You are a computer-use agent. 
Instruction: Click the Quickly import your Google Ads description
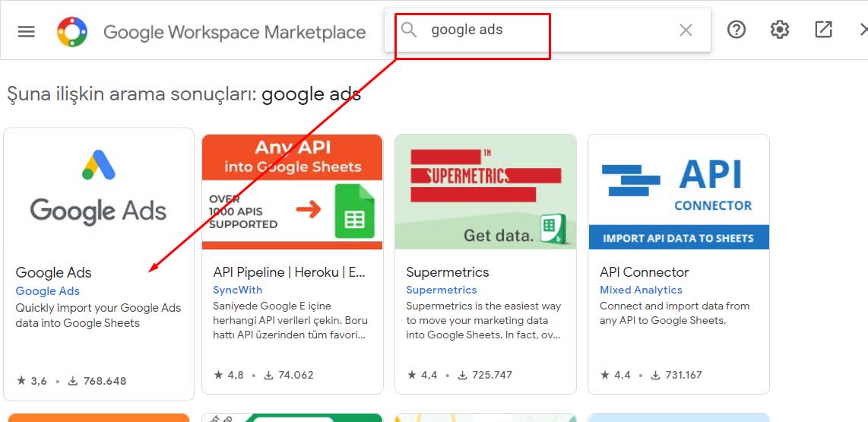[99, 316]
